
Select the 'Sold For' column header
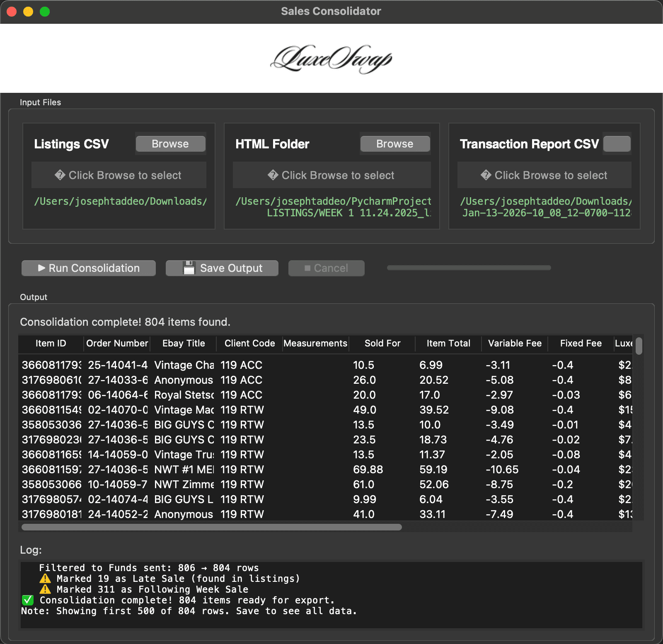click(x=382, y=344)
